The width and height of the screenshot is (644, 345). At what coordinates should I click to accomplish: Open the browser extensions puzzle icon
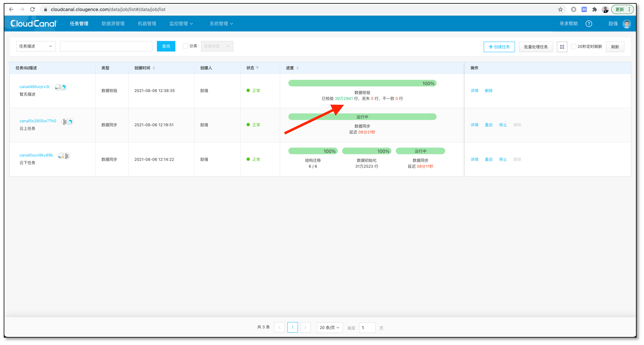(x=594, y=9)
